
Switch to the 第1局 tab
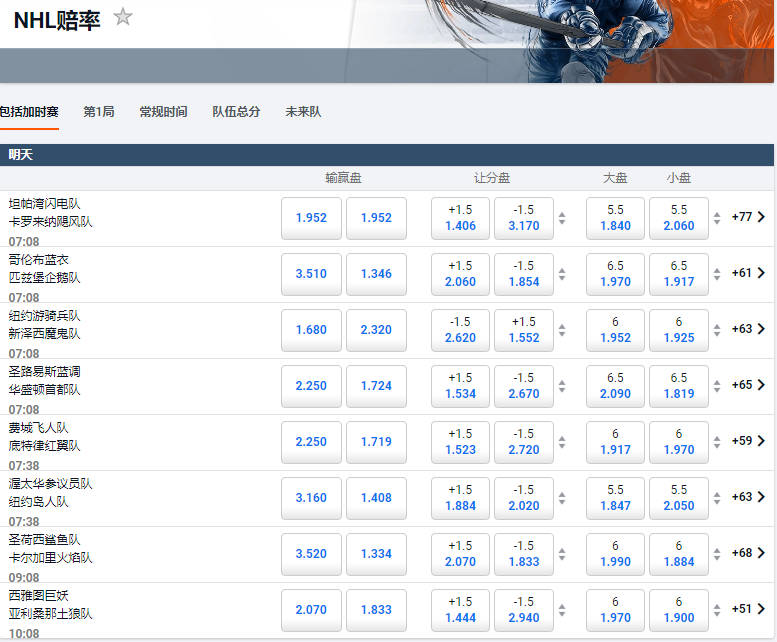(x=98, y=112)
